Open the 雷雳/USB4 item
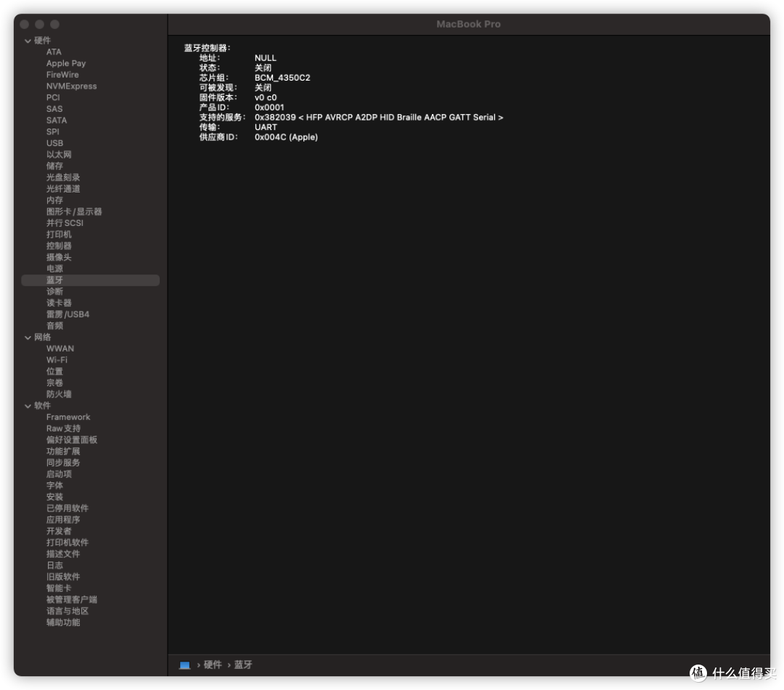This screenshot has width=784, height=690. [68, 314]
